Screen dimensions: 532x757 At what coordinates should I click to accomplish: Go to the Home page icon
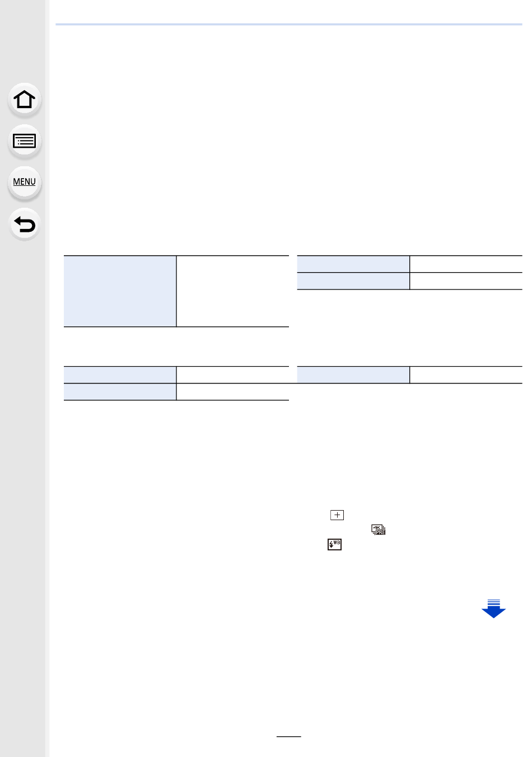coord(25,100)
